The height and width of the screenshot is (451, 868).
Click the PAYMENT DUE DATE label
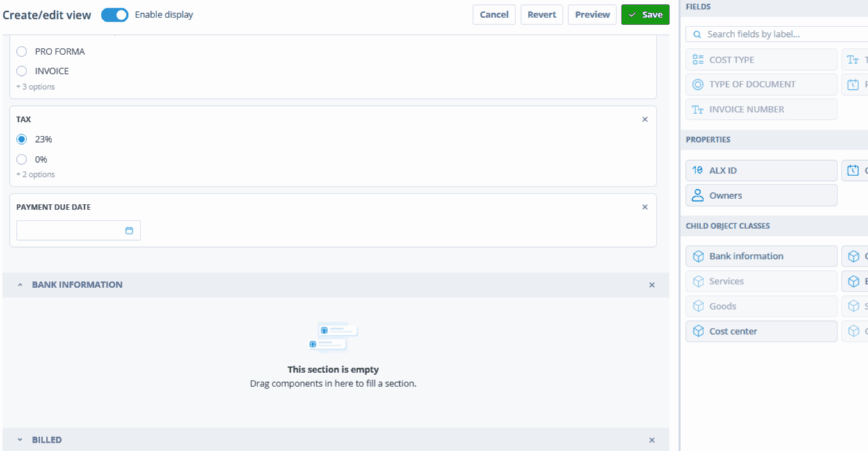54,207
